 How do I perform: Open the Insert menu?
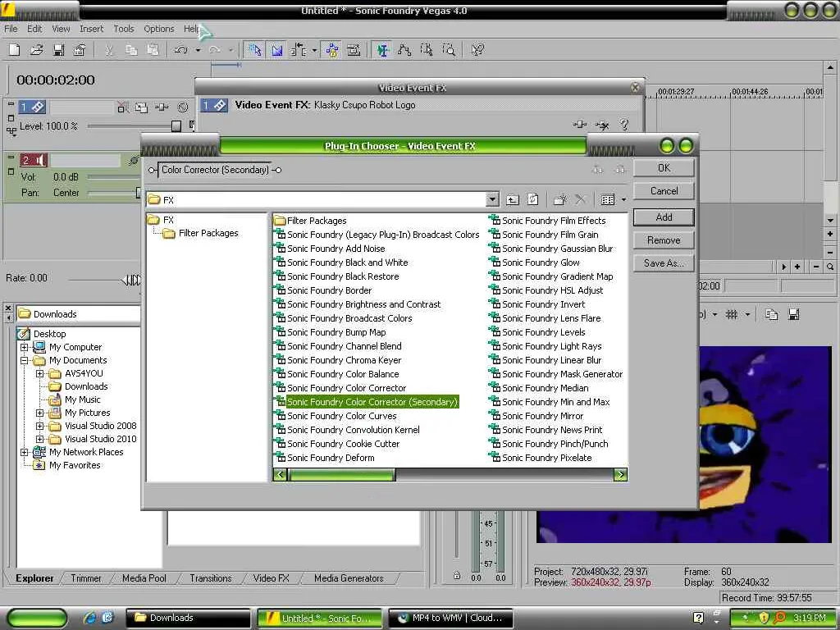(x=91, y=29)
